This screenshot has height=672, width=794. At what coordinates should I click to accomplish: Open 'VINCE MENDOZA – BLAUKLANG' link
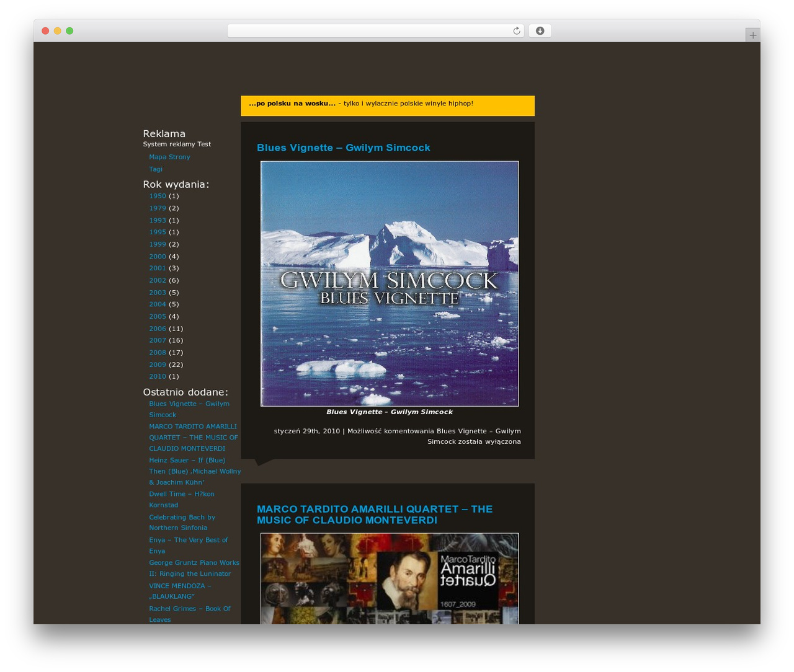tap(180, 591)
